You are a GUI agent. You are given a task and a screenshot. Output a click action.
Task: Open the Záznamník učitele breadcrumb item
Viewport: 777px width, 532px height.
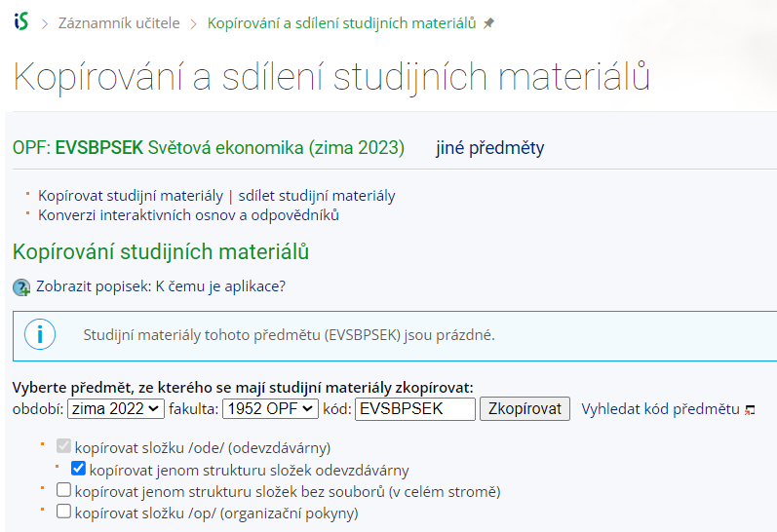coord(119,23)
